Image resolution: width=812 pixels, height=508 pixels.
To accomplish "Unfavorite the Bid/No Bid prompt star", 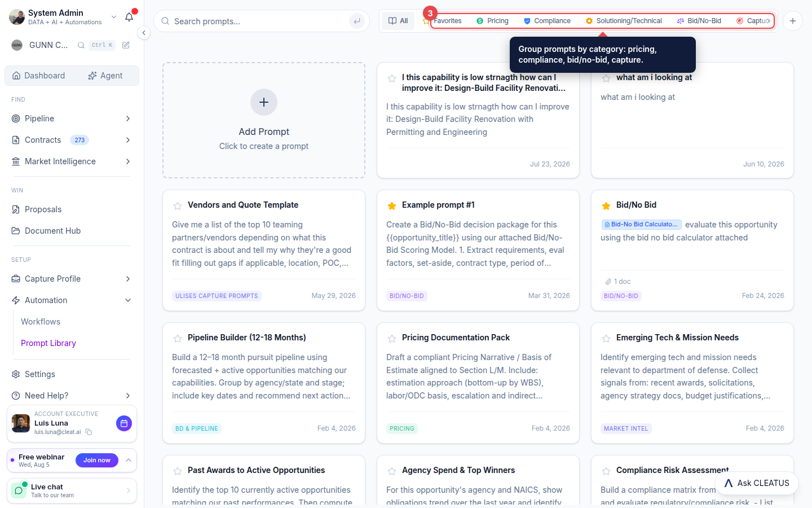I will 606,205.
